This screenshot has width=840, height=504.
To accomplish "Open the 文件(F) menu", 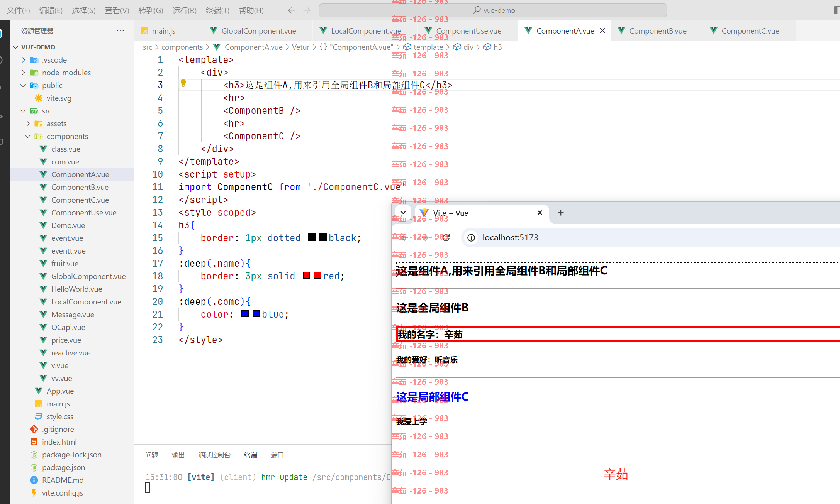I will tap(19, 10).
